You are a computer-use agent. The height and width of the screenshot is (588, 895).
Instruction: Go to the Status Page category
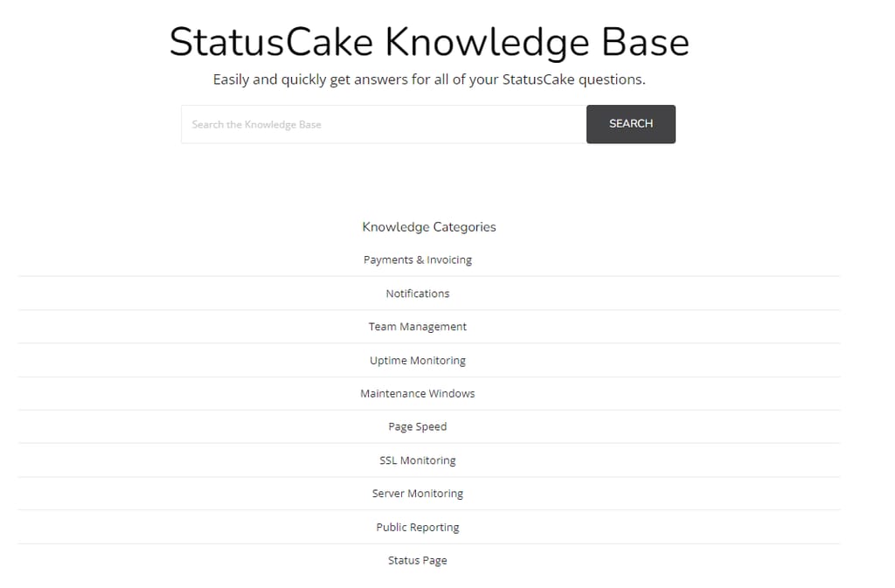(x=418, y=561)
